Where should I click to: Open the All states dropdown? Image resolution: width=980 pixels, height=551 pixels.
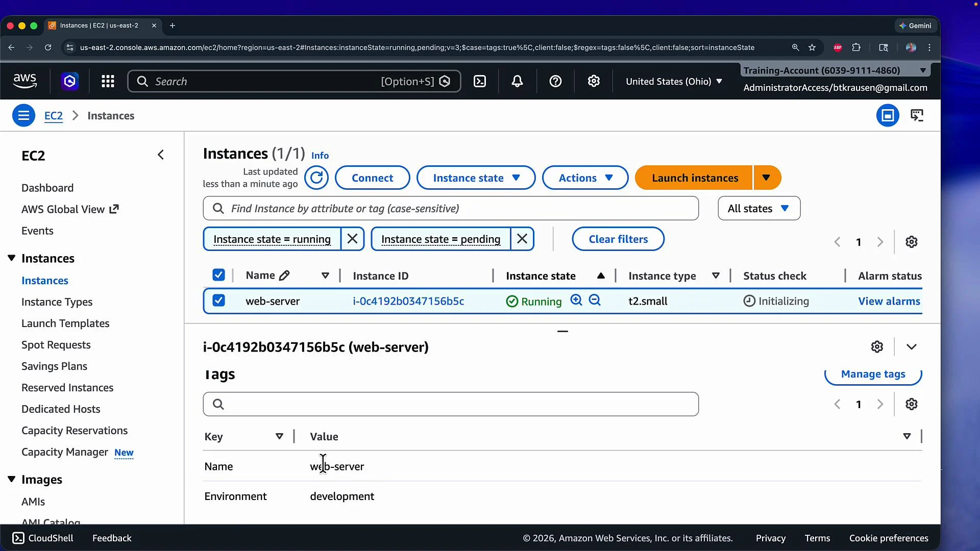click(x=759, y=208)
